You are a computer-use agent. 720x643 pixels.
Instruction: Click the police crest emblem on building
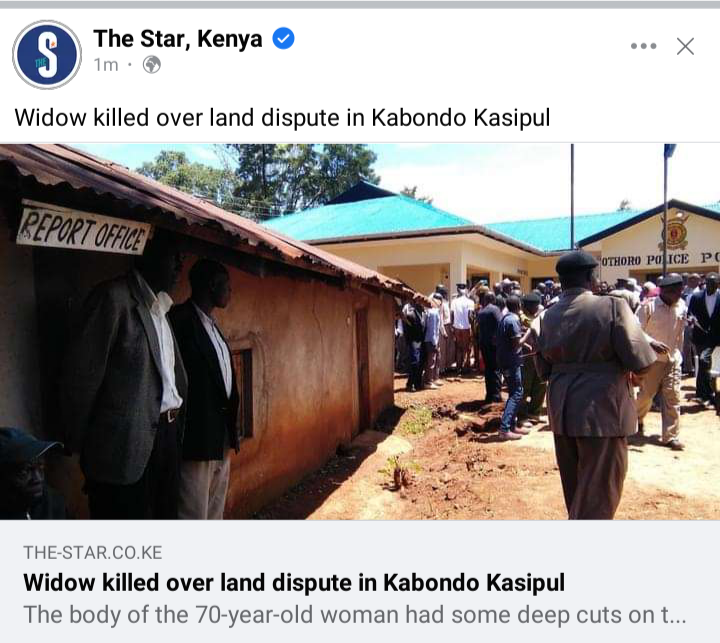pos(674,232)
